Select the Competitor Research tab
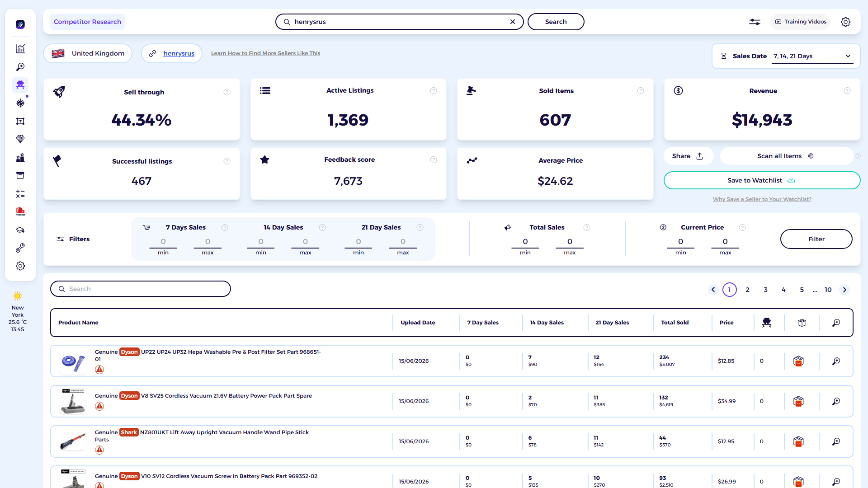 click(x=87, y=22)
